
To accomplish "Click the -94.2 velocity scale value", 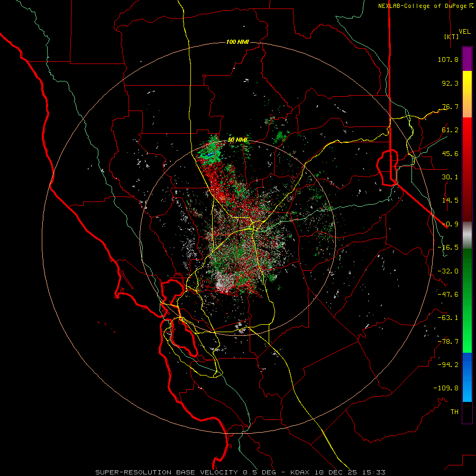I will click(x=448, y=365).
